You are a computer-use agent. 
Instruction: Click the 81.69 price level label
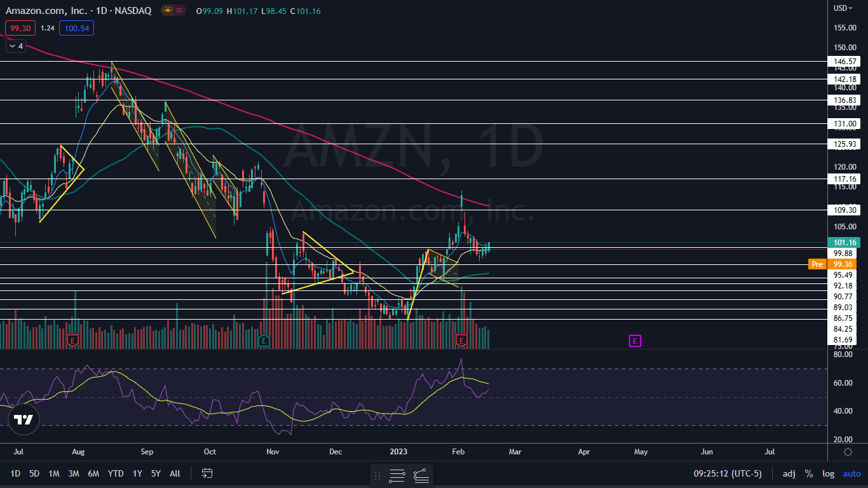(843, 339)
